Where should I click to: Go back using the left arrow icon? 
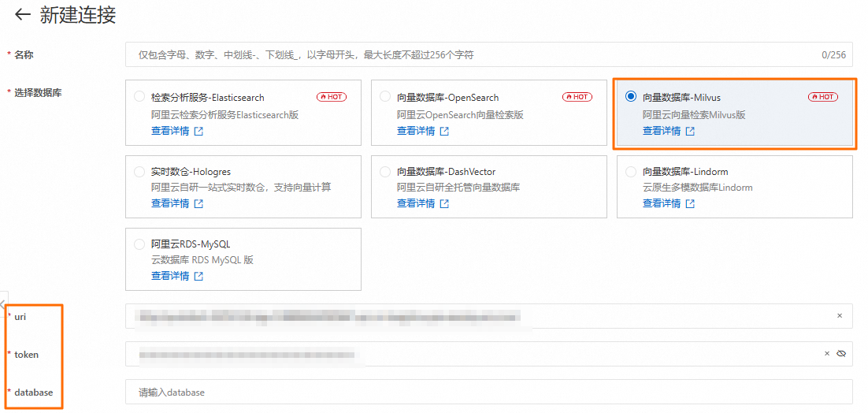tap(22, 14)
